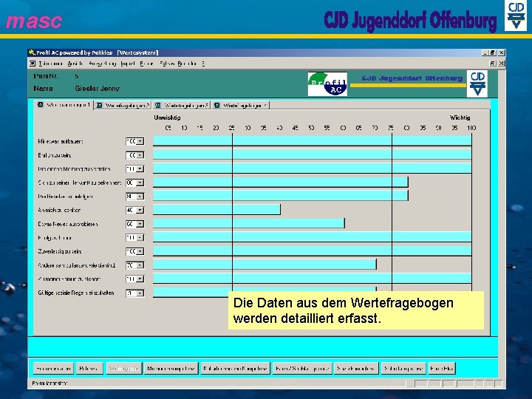Click the Profil AC title bar icon
Viewport: 532px width, 399px height.
[32, 52]
